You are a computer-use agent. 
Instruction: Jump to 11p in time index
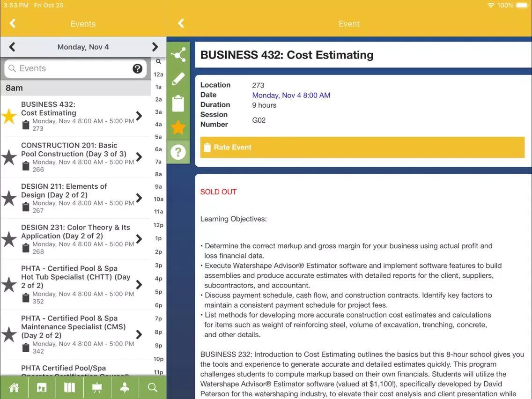tap(158, 372)
